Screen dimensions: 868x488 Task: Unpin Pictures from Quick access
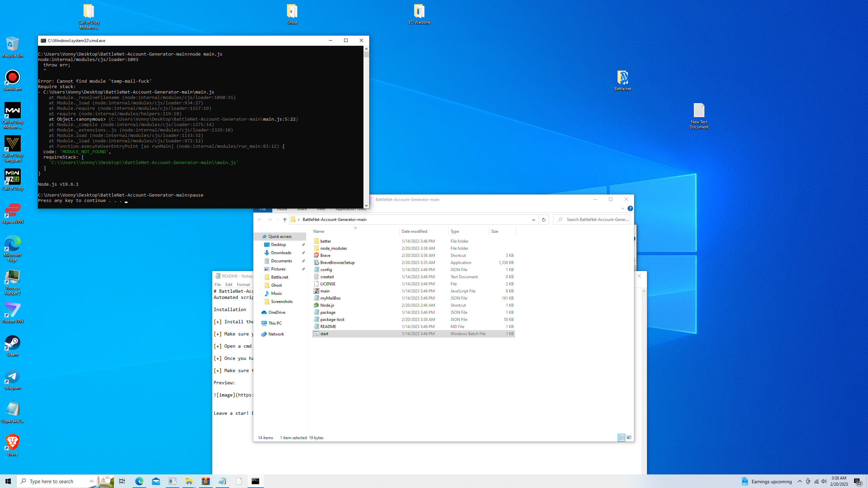[303, 269]
